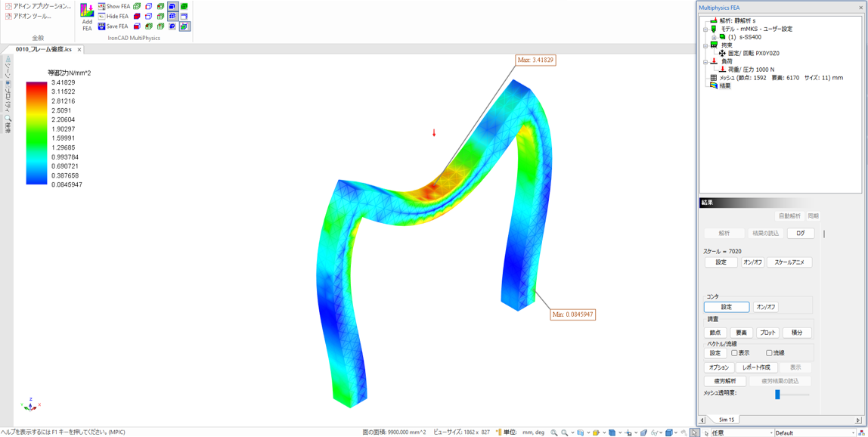This screenshot has height=437, width=868.
Task: Switch to the 0010_フレーム強度.ics document tab
Action: pos(44,49)
